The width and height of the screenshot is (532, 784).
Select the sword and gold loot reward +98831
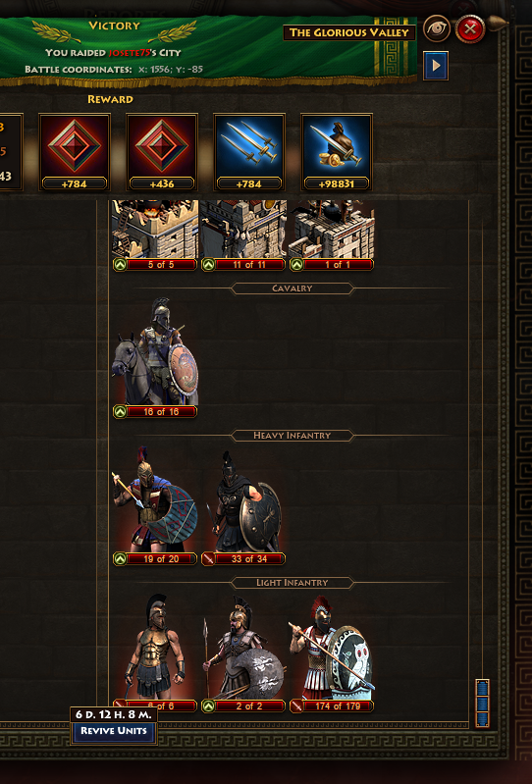pyautogui.click(x=337, y=152)
